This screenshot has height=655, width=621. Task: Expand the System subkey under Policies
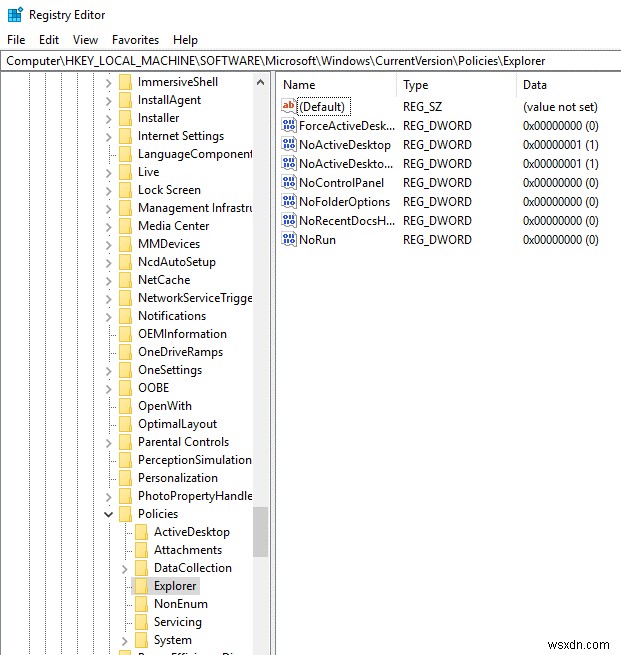(x=124, y=640)
